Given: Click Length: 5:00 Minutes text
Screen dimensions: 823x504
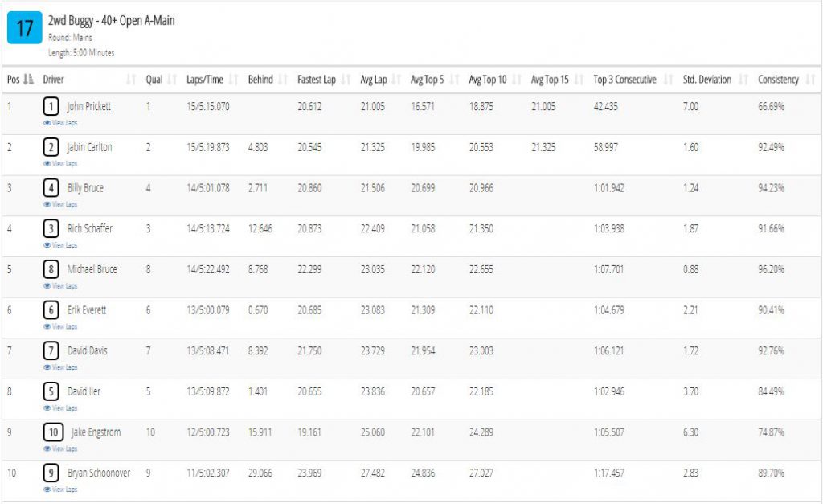Looking at the screenshot, I should [x=81, y=53].
